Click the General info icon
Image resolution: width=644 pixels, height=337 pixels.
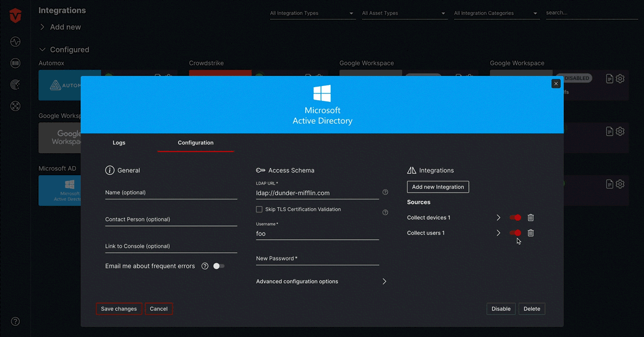109,170
